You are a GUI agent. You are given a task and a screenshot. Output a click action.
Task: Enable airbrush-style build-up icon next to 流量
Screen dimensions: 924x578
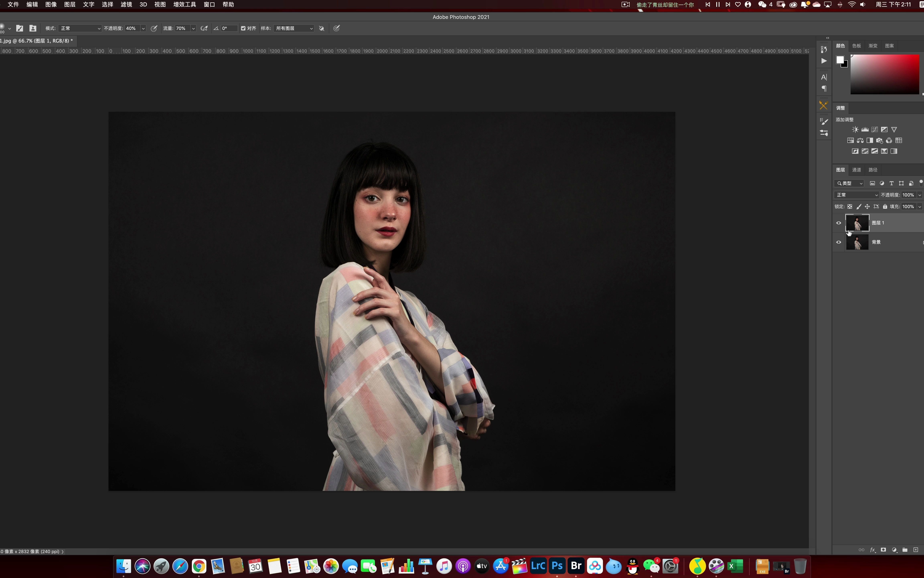click(204, 28)
